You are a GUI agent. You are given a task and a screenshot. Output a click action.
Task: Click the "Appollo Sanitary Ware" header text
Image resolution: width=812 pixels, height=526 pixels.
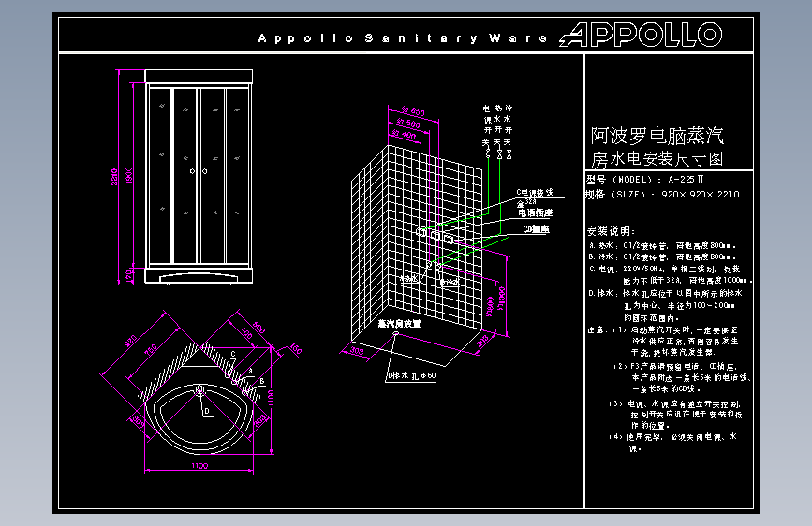(x=402, y=38)
